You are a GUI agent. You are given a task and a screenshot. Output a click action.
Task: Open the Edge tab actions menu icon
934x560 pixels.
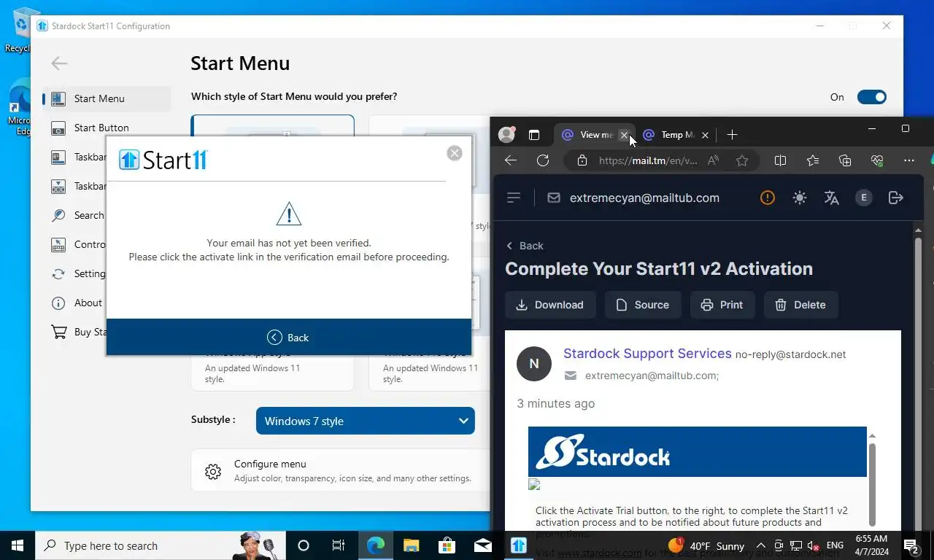534,135
